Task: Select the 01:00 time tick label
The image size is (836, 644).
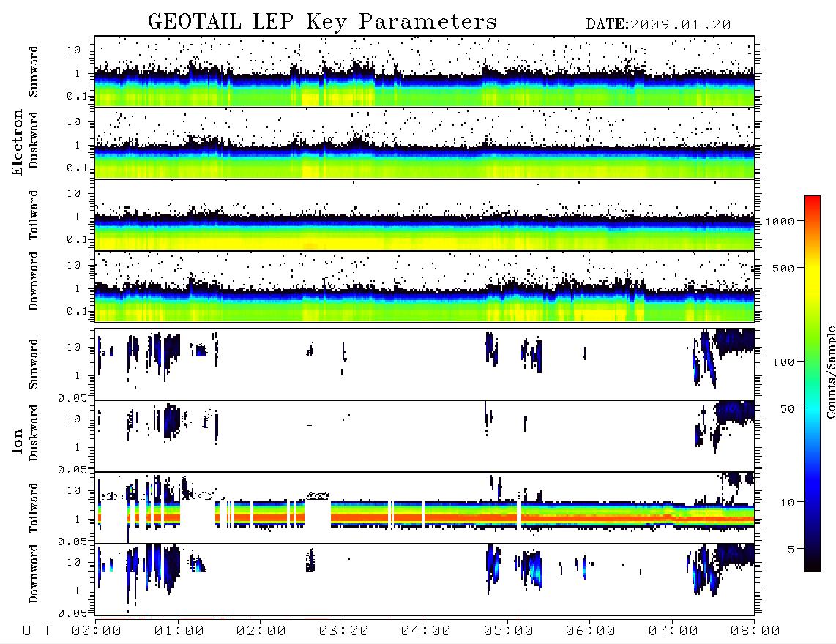Action: 179,632
